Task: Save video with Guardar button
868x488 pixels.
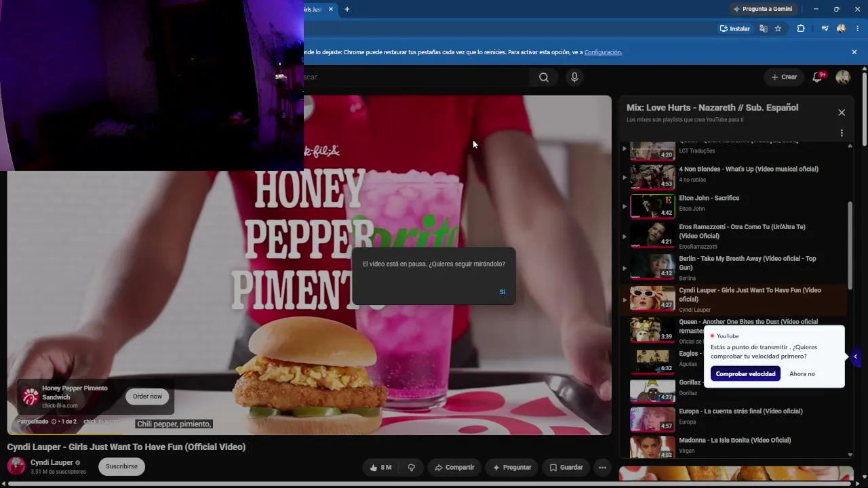Action: (566, 468)
